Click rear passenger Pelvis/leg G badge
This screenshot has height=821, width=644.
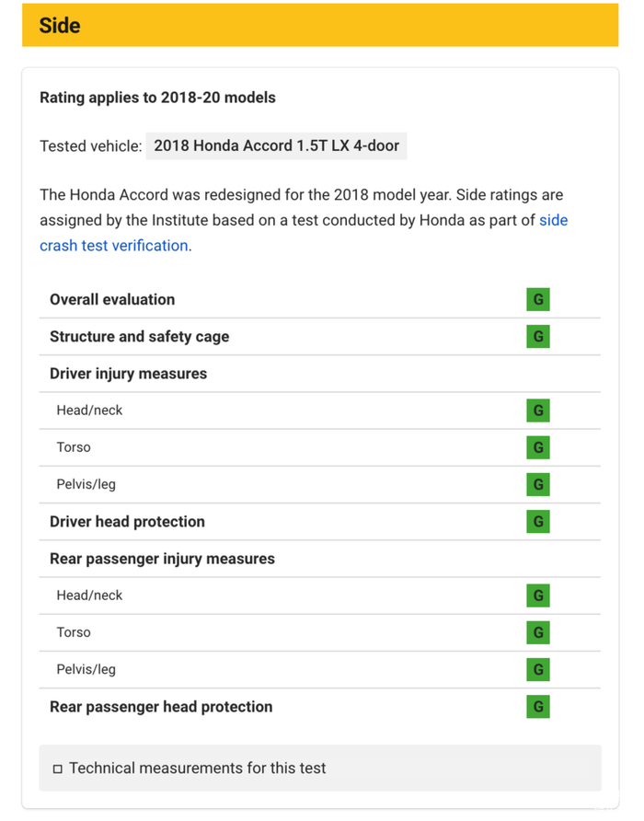[538, 669]
